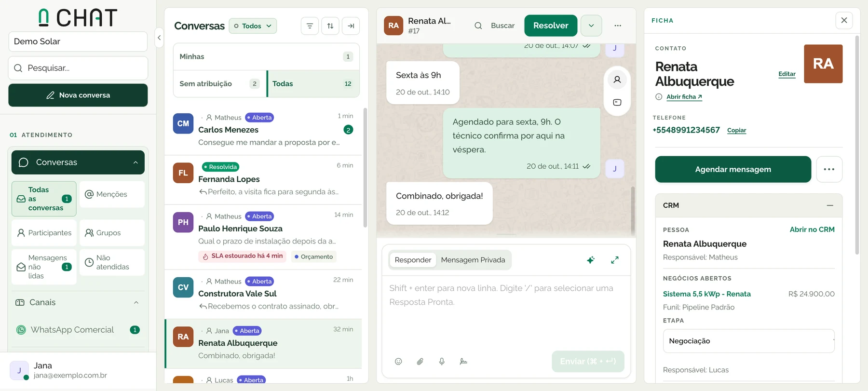Image resolution: width=868 pixels, height=391 pixels.
Task: Click the WhatsApp Comercial channel icon
Action: pos(21,330)
